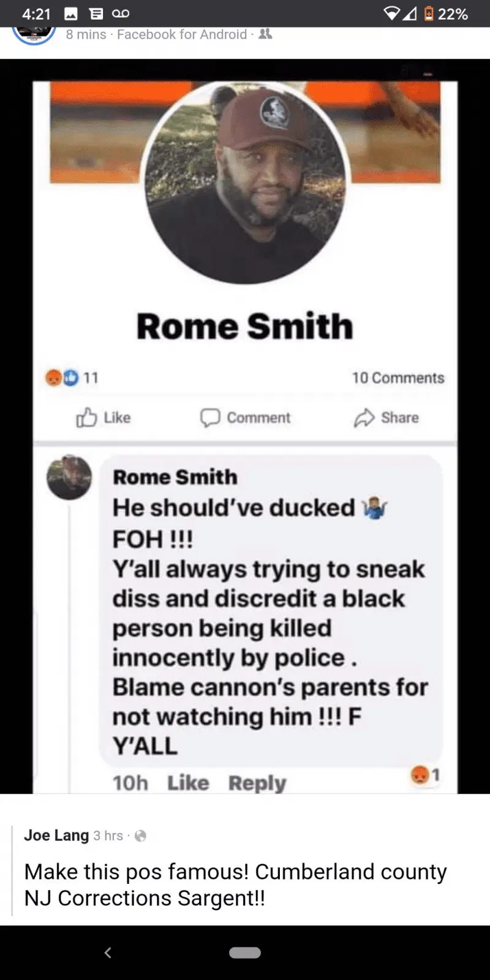
Task: Tap the voicemail icon in status bar
Action: [121, 13]
